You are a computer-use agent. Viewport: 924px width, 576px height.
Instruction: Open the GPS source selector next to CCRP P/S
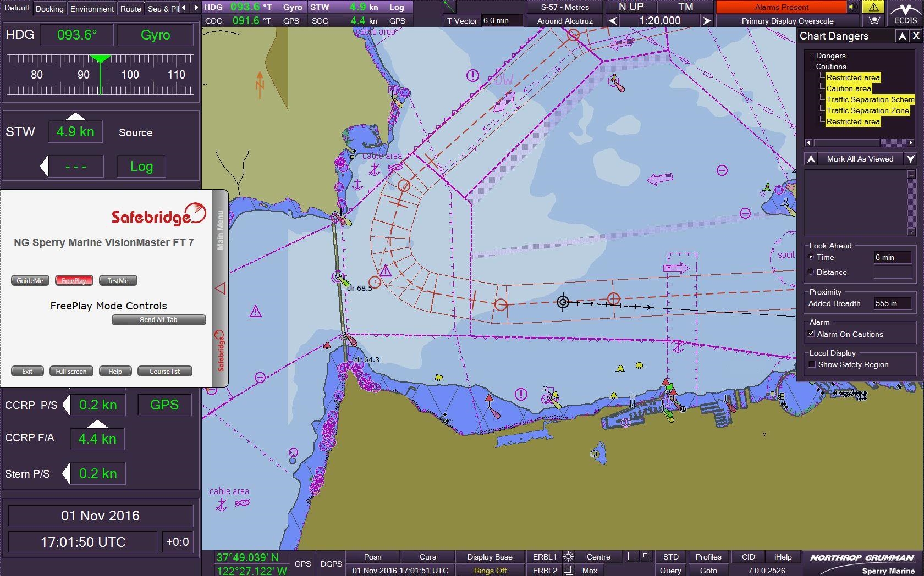click(164, 405)
